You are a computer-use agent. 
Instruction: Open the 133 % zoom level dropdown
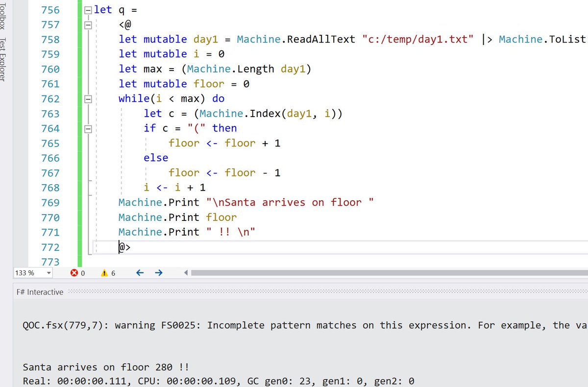point(49,273)
